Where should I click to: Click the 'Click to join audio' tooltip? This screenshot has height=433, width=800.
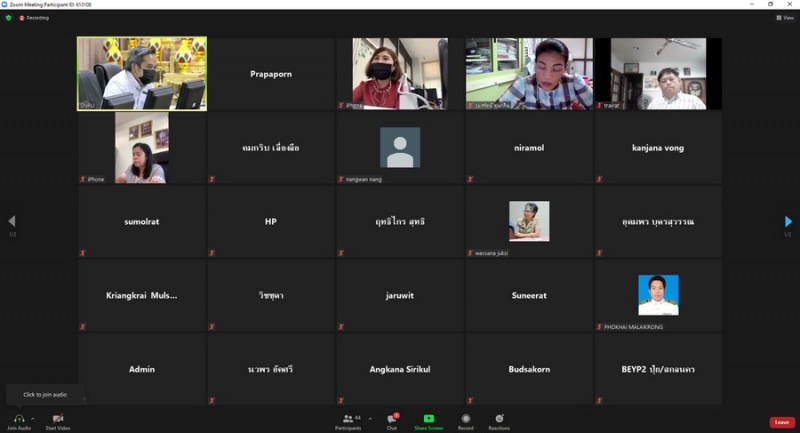[45, 394]
